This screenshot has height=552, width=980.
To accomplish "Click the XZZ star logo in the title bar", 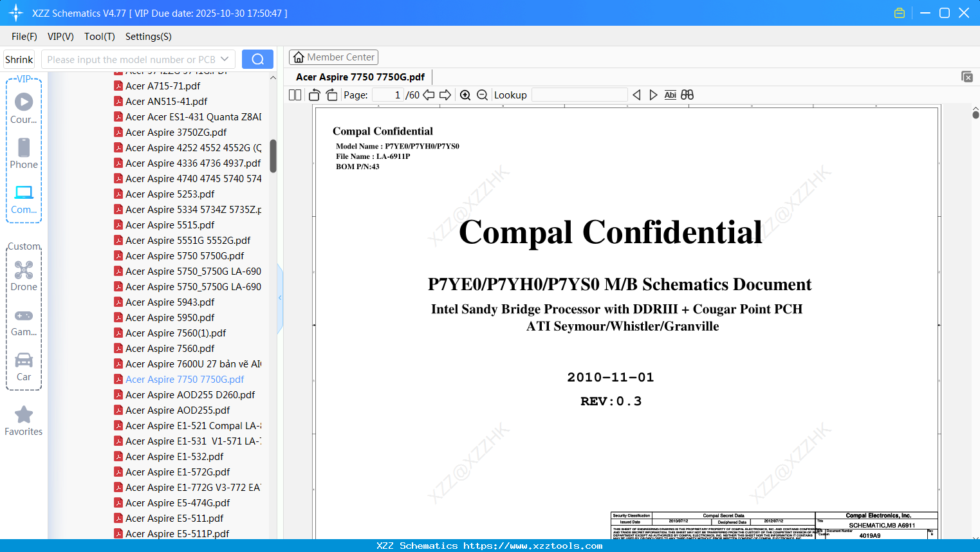I will [16, 13].
